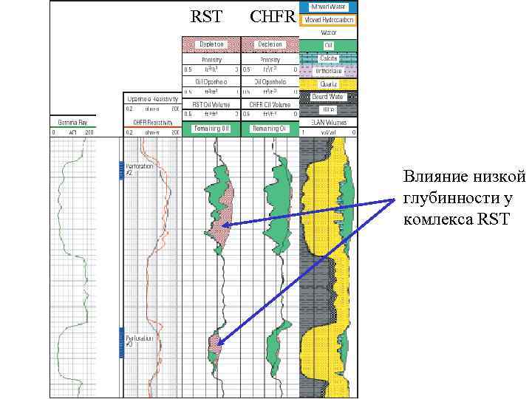Select the grey Illite legend swatch
The width and height of the screenshot is (532, 399).
tap(328, 110)
